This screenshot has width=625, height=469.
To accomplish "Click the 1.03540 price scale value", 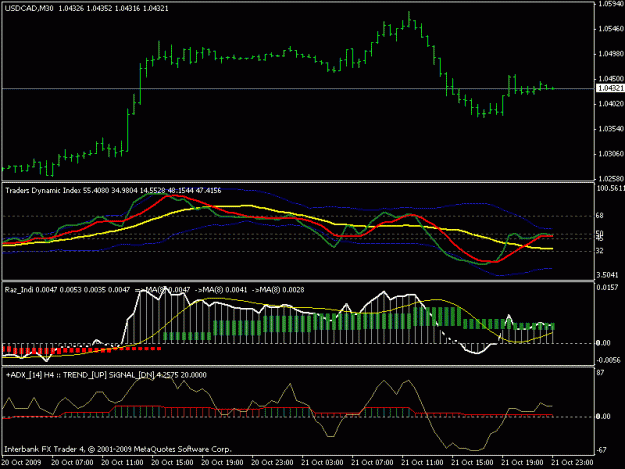I will (610, 129).
